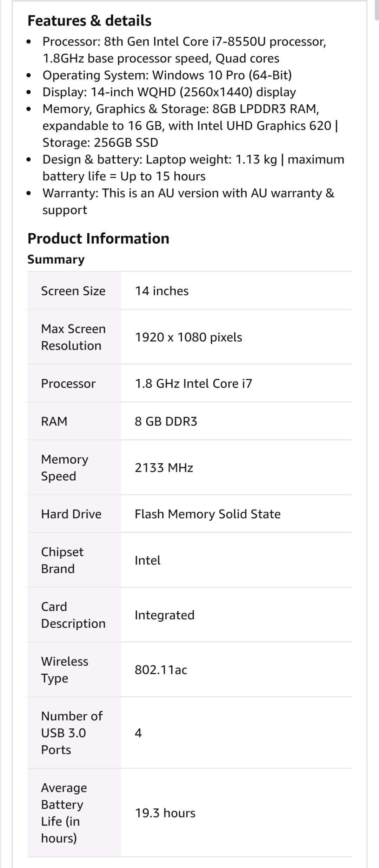The image size is (379, 868).
Task: Click the Summary subheading
Action: pyautogui.click(x=56, y=260)
